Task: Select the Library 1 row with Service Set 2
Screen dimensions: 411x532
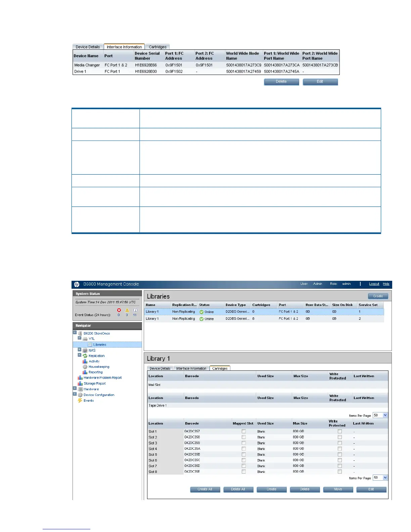Action: click(264, 319)
